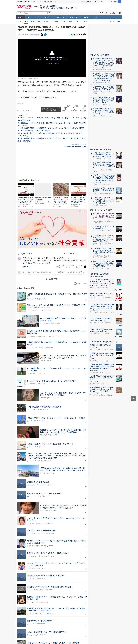Toggle the コメント非表示 checkbox
The image size is (138, 644).
click(75, 283)
